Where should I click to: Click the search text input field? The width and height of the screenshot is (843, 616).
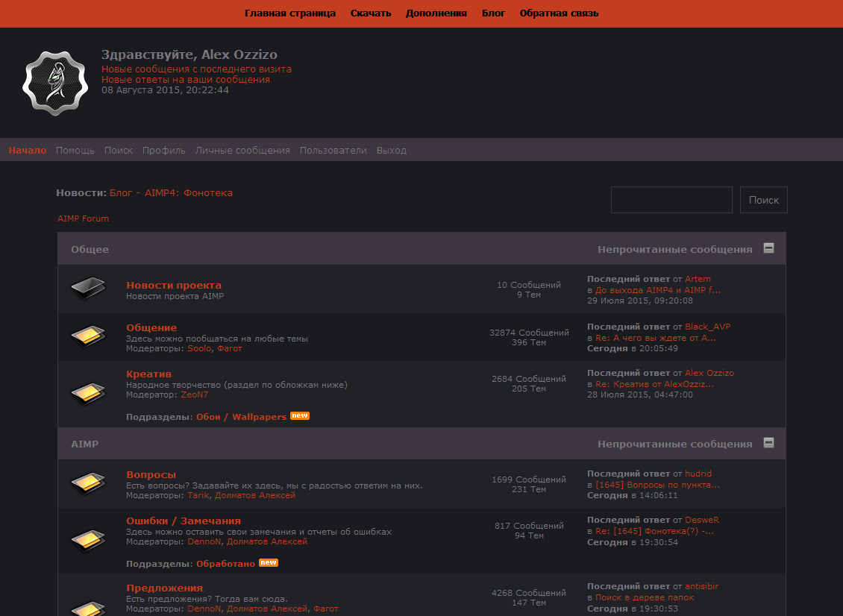(671, 200)
